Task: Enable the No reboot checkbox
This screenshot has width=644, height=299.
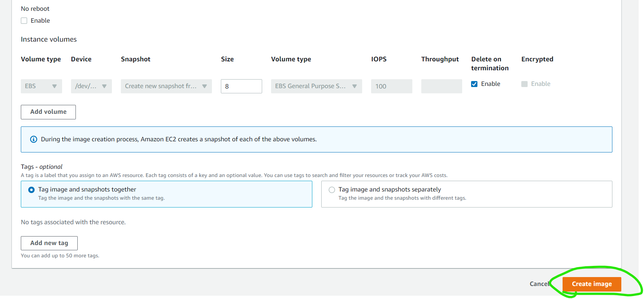Action: point(24,21)
